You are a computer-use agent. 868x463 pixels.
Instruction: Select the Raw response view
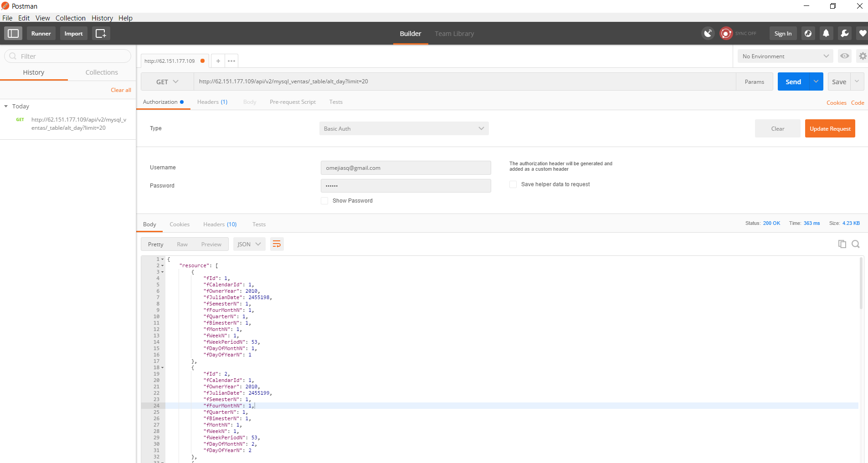pos(182,244)
